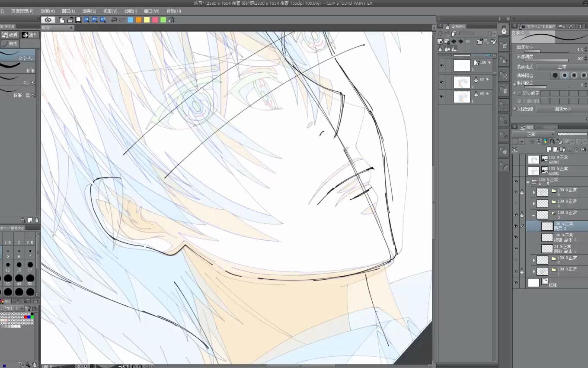Open the CLIP STUDIO spiral launcher icon
This screenshot has height=368, width=588.
click(x=48, y=20)
